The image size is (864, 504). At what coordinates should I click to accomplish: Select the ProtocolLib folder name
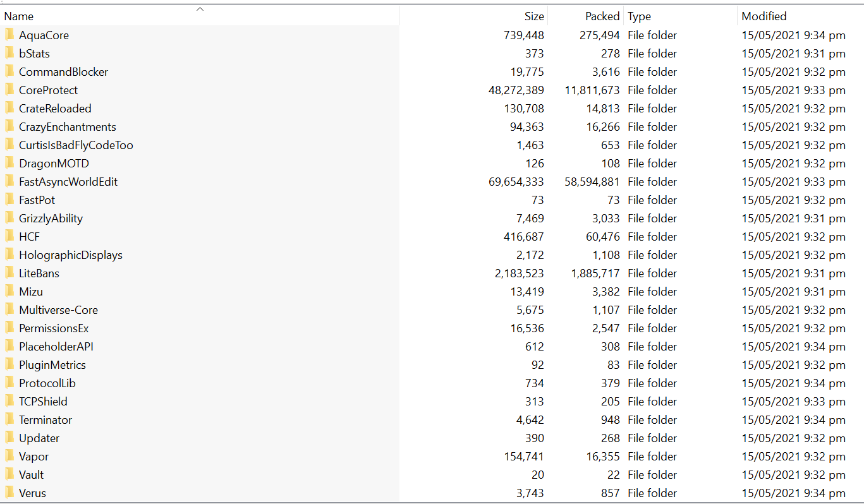47,383
